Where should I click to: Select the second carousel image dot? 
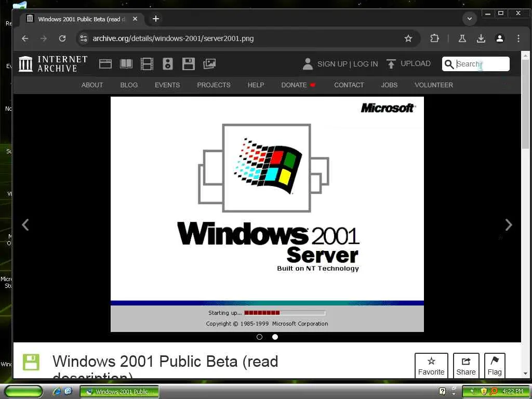click(275, 337)
